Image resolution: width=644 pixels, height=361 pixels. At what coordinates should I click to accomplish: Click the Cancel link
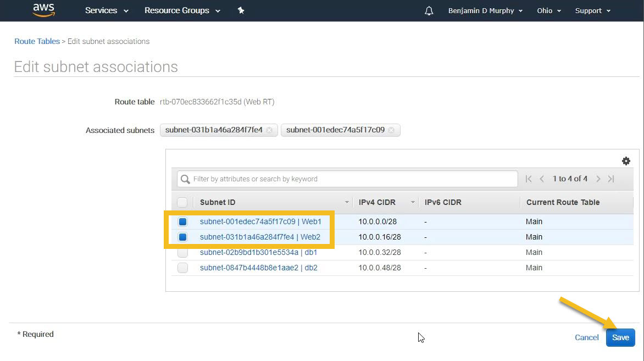tap(586, 337)
